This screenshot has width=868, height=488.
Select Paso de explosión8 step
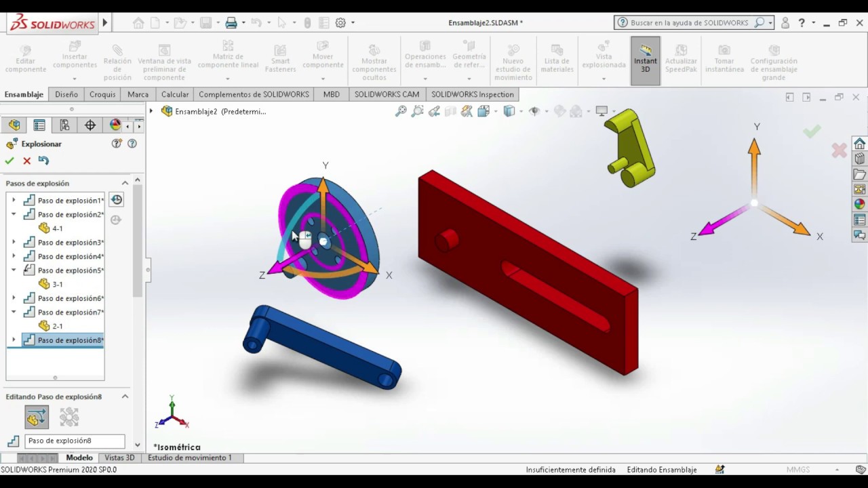coord(63,340)
